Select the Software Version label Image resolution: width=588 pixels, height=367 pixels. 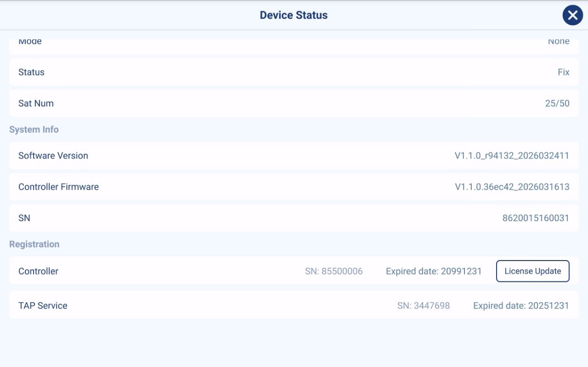pyautogui.click(x=53, y=156)
